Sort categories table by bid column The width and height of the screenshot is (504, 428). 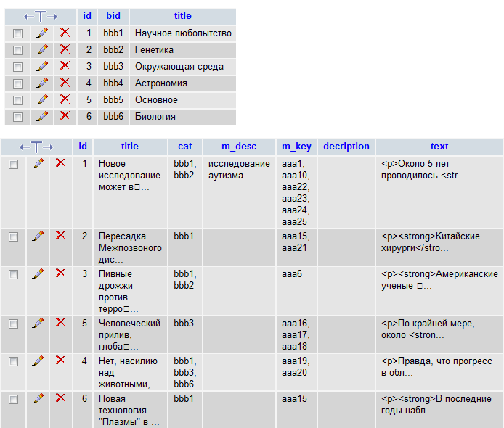click(x=113, y=16)
